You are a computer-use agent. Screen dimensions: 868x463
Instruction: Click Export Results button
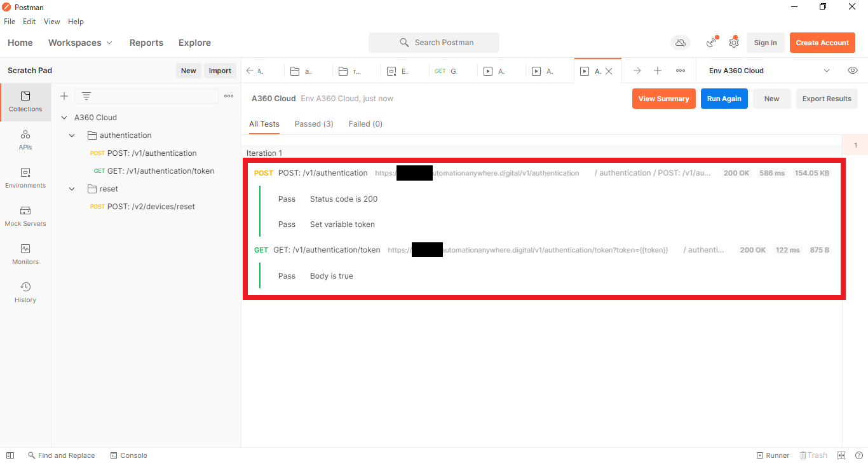(x=826, y=99)
